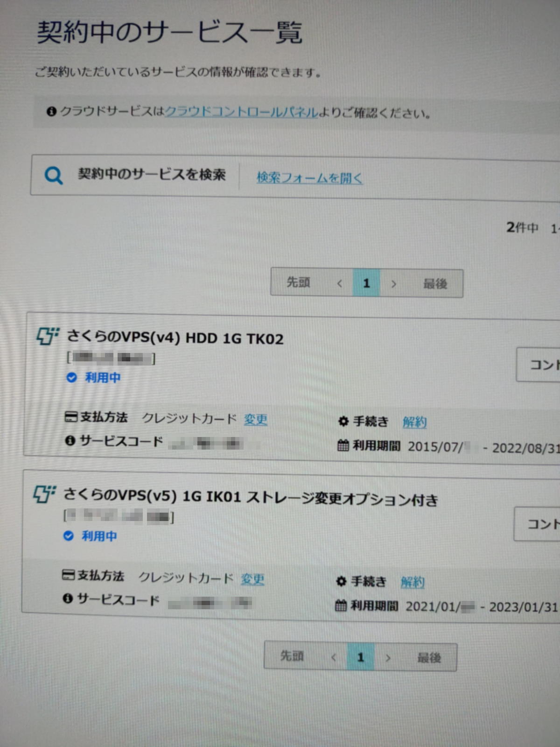
Task: Open control panel button for VPS(v5)
Action: [x=537, y=524]
